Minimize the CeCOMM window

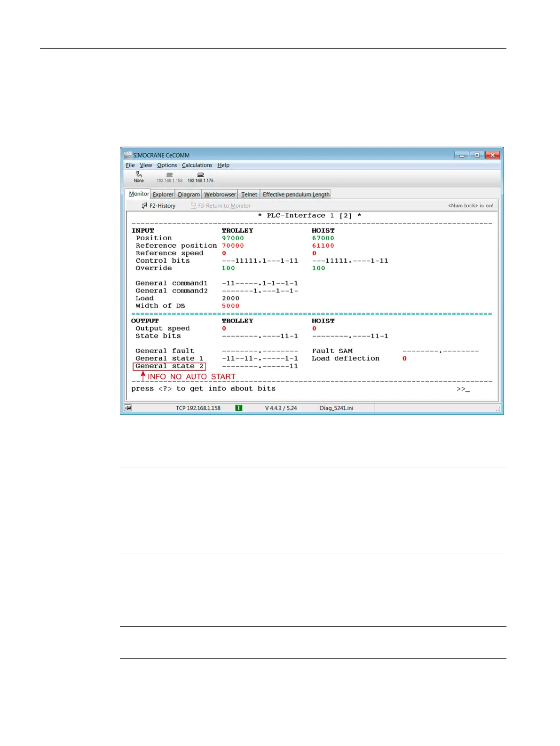pyautogui.click(x=462, y=155)
